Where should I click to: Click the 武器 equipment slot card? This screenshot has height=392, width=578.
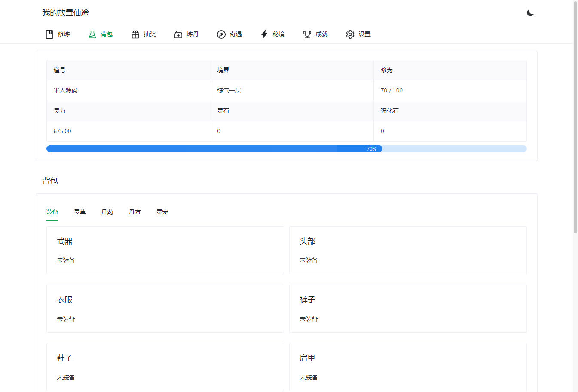tap(165, 250)
